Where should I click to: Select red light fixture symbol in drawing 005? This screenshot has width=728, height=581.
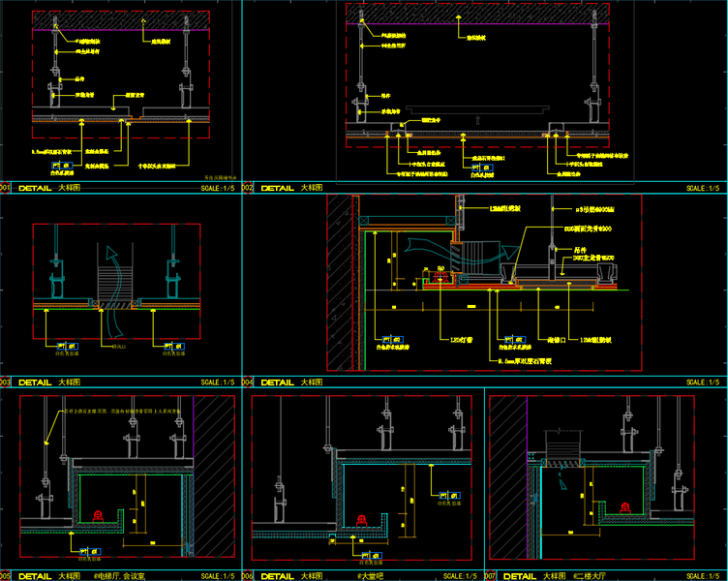pyautogui.click(x=98, y=515)
